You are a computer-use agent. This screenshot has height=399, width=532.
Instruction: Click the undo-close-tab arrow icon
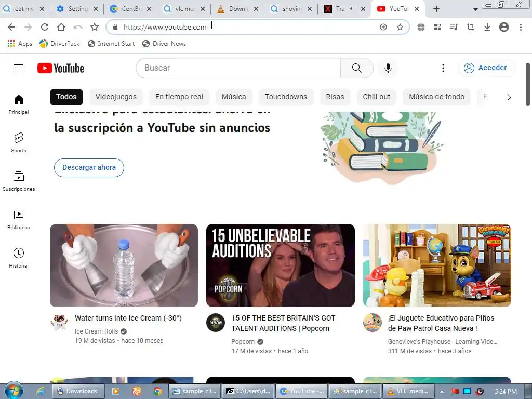tap(78, 27)
